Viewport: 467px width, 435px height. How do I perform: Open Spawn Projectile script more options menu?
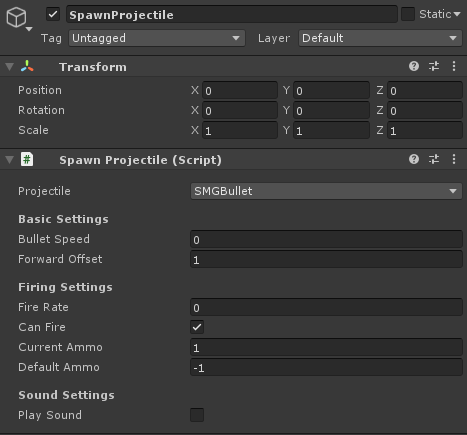pos(454,159)
